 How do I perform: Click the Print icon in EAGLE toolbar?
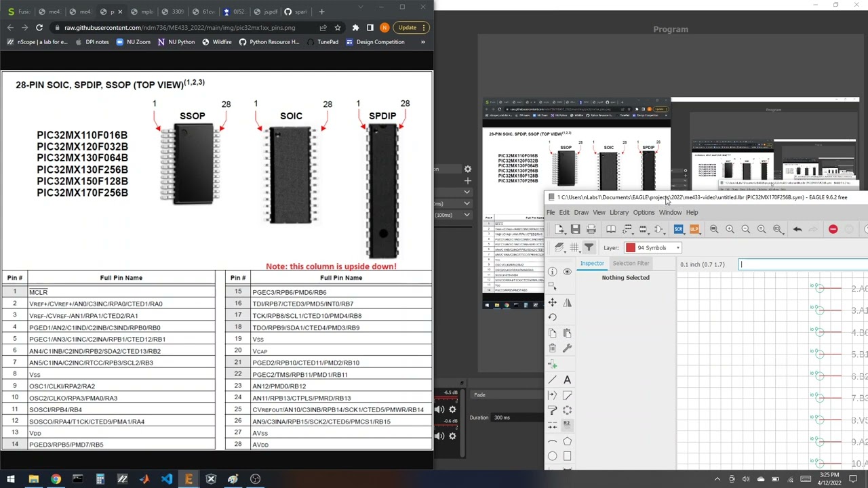[591, 229]
